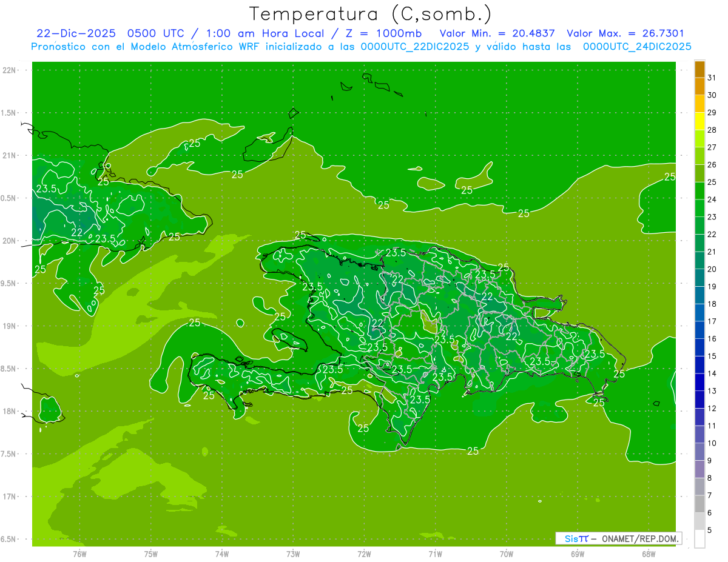Image resolution: width=728 pixels, height=562 pixels.
Task: Select the color swatch between 30 and 31
Action: pyautogui.click(x=699, y=86)
